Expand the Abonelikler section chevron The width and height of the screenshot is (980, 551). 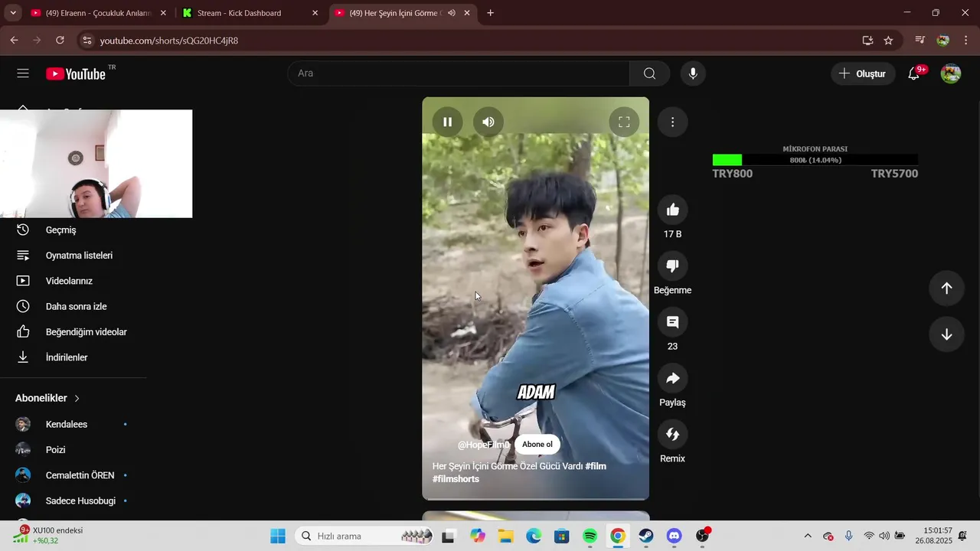tap(77, 399)
